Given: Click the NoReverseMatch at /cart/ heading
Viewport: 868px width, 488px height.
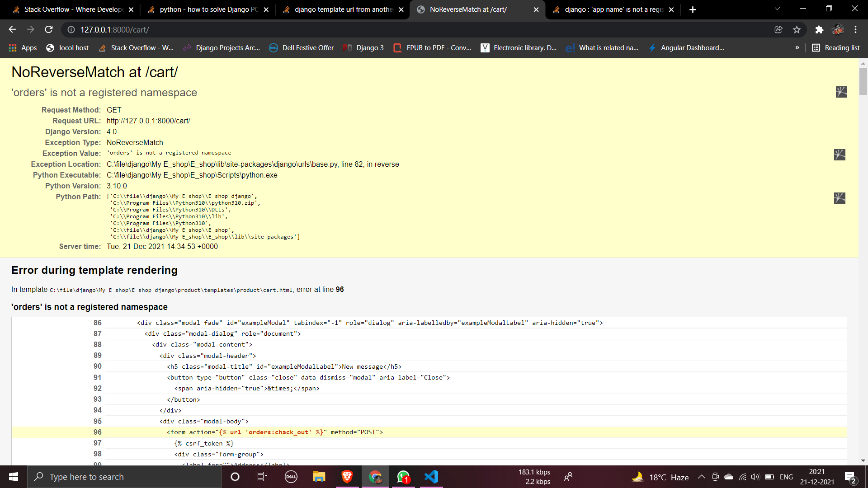Looking at the screenshot, I should [x=94, y=72].
